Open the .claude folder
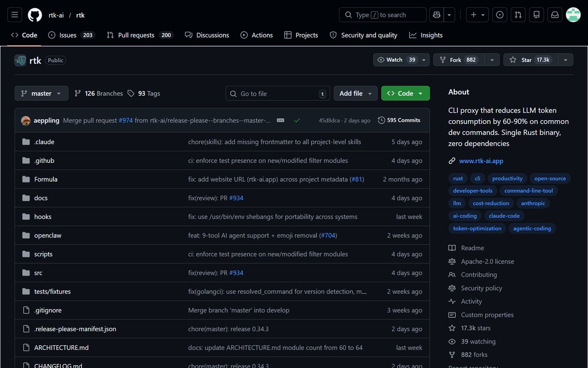Image resolution: width=588 pixels, height=368 pixels. [x=44, y=142]
